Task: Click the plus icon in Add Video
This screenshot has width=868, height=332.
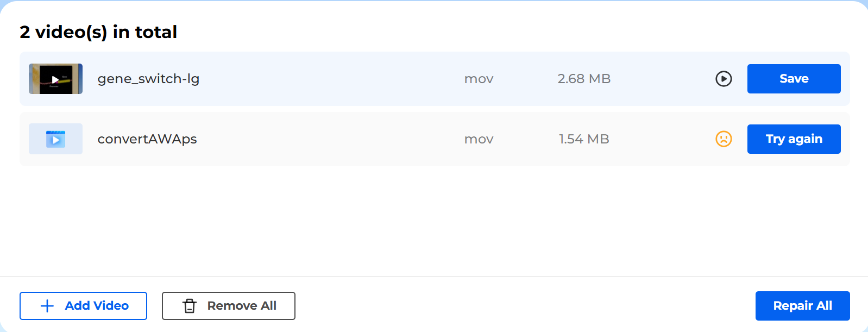Action: (x=47, y=306)
